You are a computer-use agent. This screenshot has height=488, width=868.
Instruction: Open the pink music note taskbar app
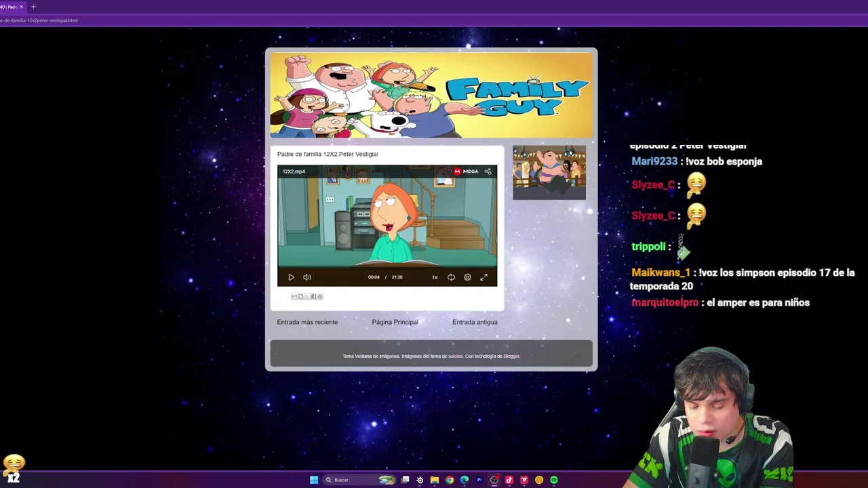click(509, 480)
